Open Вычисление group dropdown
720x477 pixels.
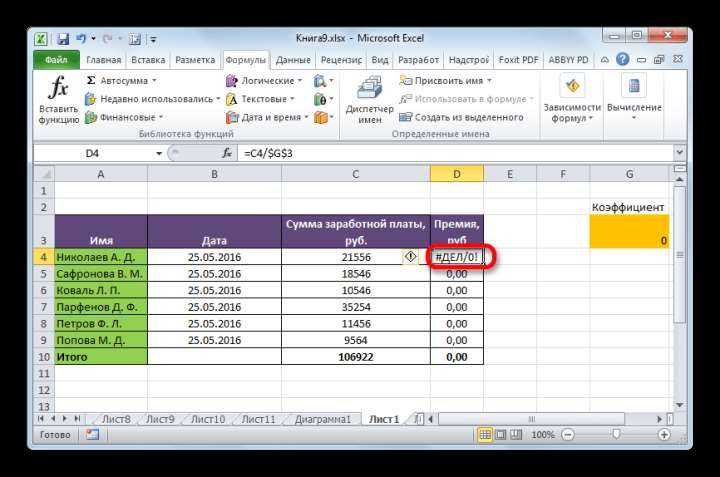(x=634, y=97)
